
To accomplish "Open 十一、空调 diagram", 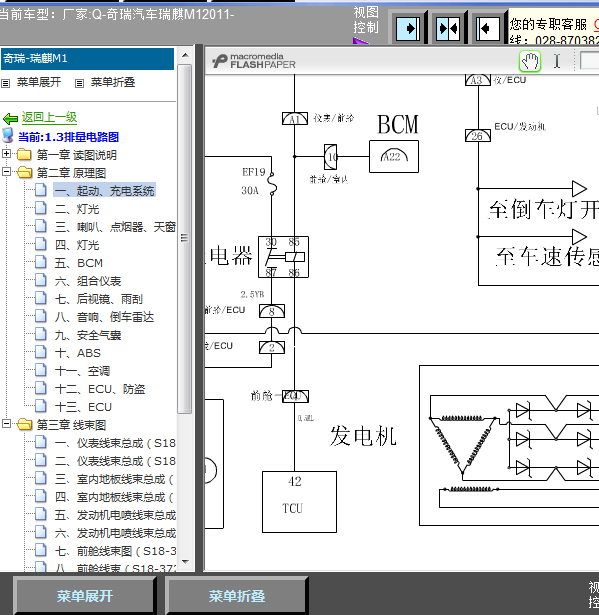I will click(82, 371).
